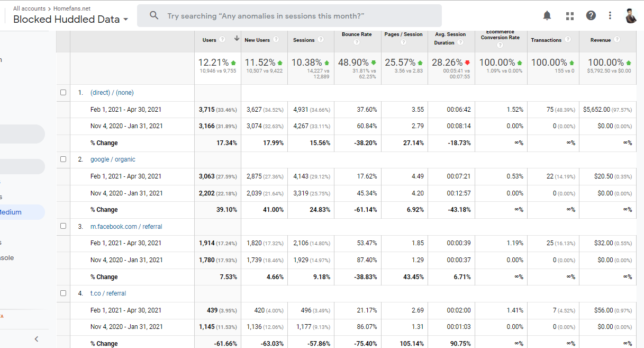Sort table by Bounce Rate header
This screenshot has width=644, height=348.
pos(357,34)
